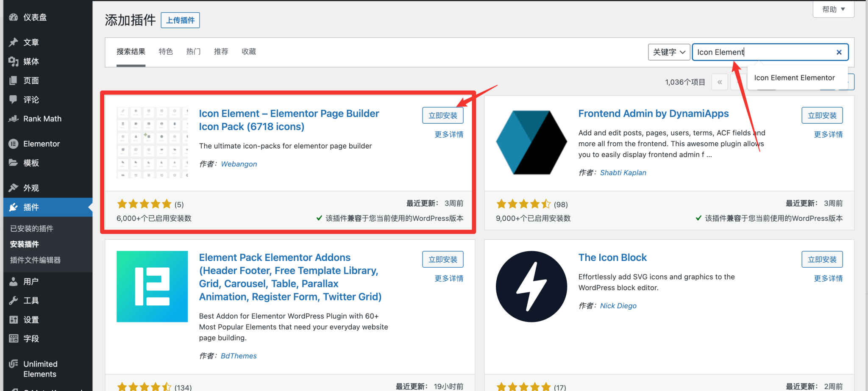Viewport: 868px width, 391px height.
Task: Go to first page of results
Action: coord(720,82)
